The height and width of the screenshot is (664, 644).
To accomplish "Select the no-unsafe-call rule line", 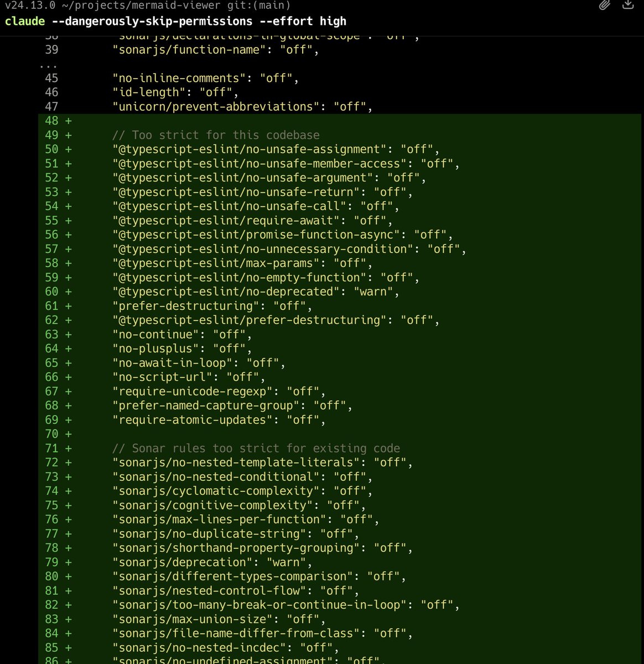I will tap(256, 206).
